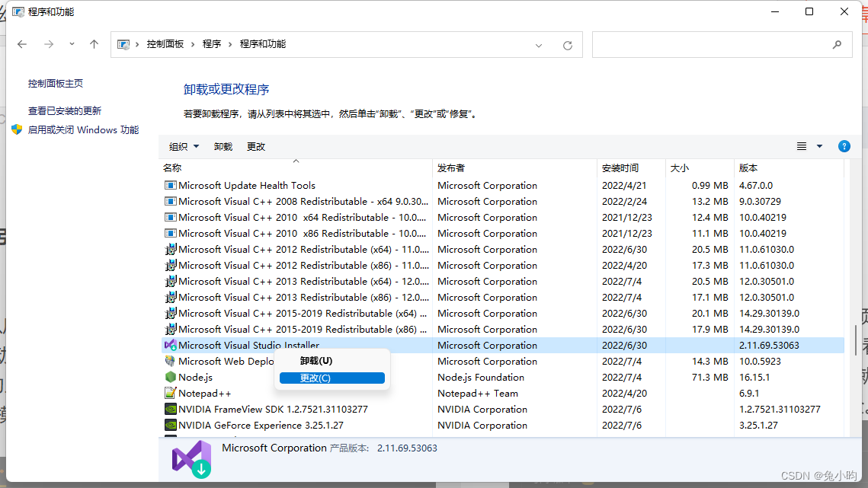
Task: Expand chevron after 程序 breadcrumb
Action: click(230, 44)
